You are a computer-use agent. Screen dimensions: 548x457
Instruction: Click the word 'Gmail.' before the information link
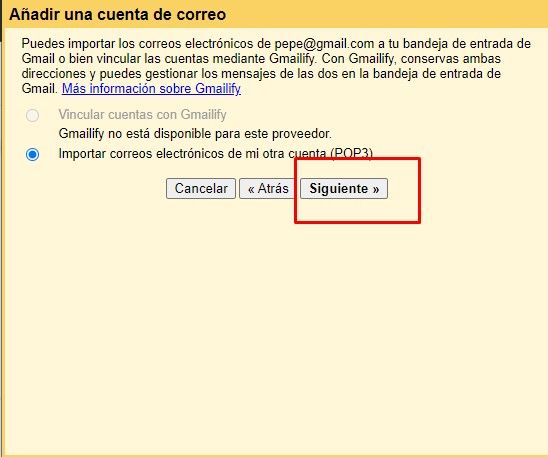(39, 88)
